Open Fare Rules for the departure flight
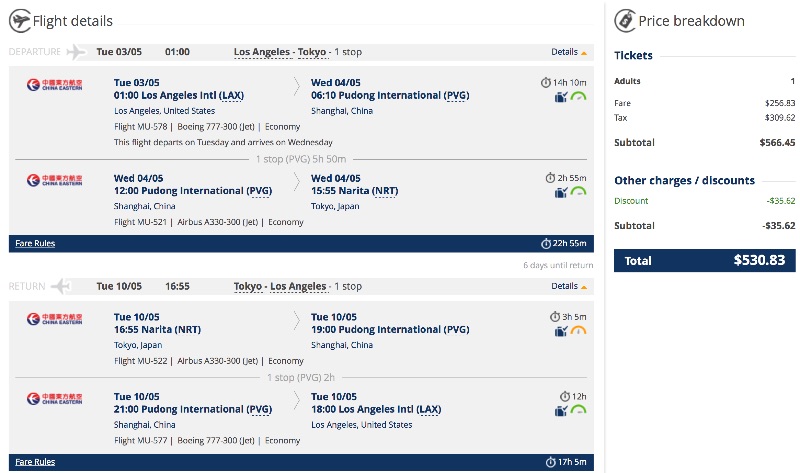 click(x=35, y=243)
